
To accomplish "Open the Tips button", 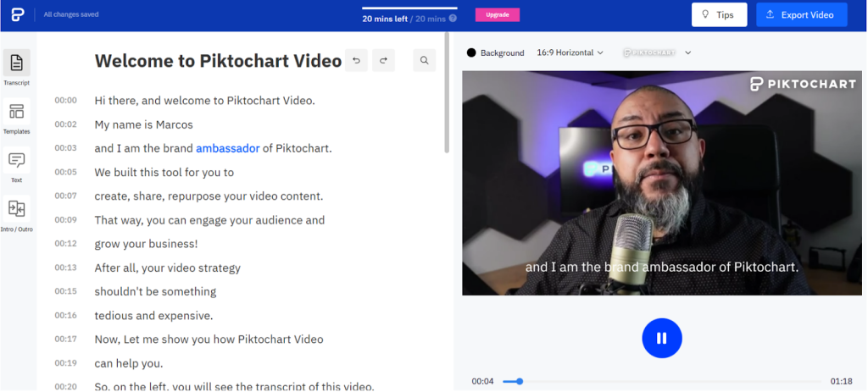I will point(719,15).
